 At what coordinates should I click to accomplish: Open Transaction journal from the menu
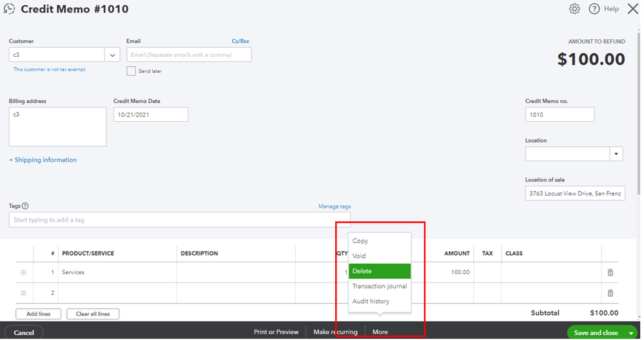point(380,286)
